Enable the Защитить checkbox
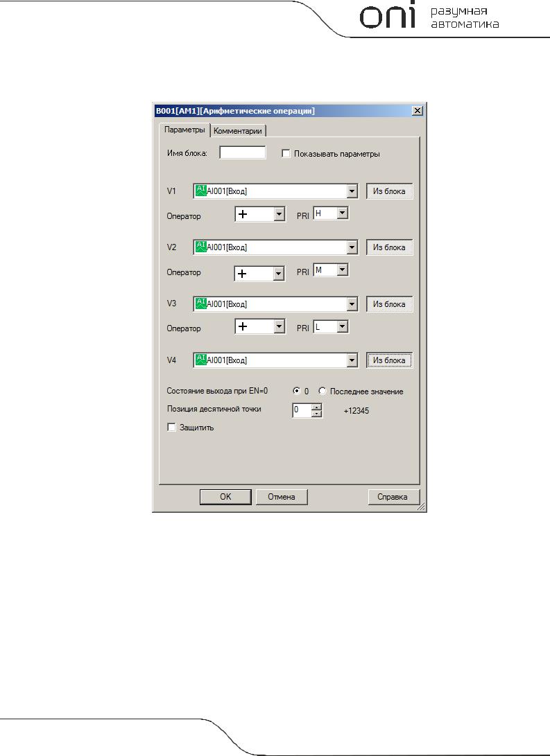 171,427
